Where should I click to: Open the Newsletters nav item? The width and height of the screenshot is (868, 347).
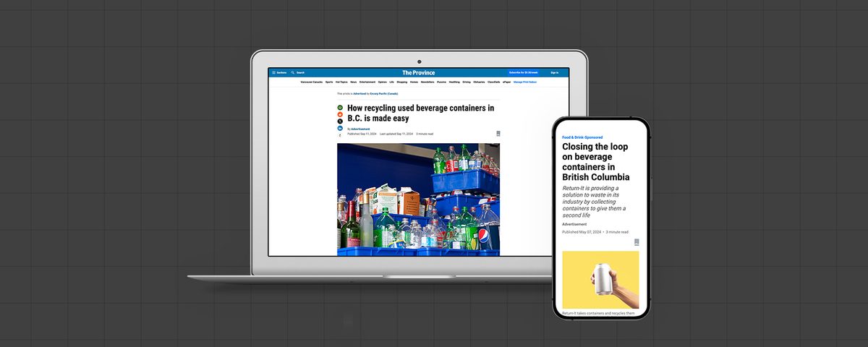427,82
